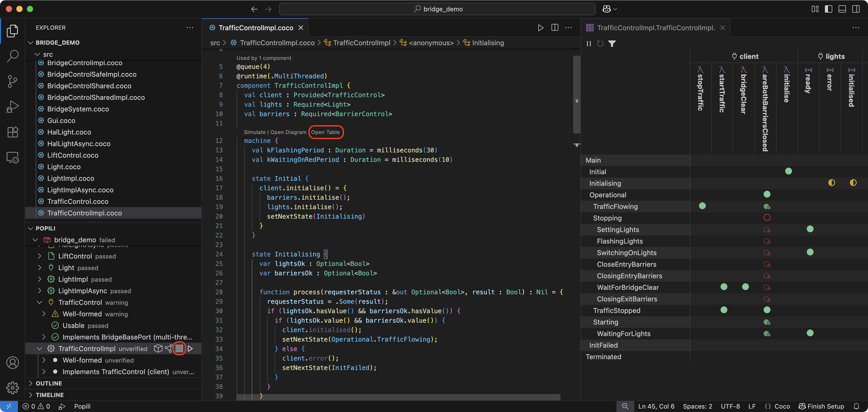
Task: Split the editor right
Action: tap(555, 28)
